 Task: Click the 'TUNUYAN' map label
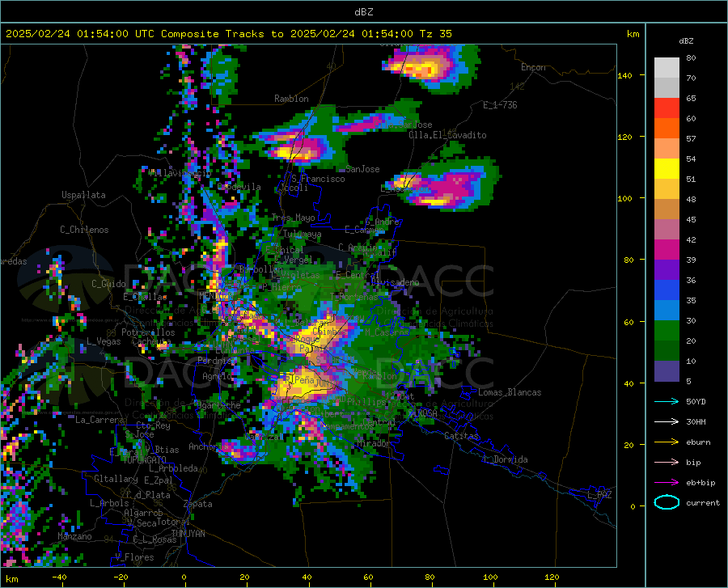tap(188, 534)
